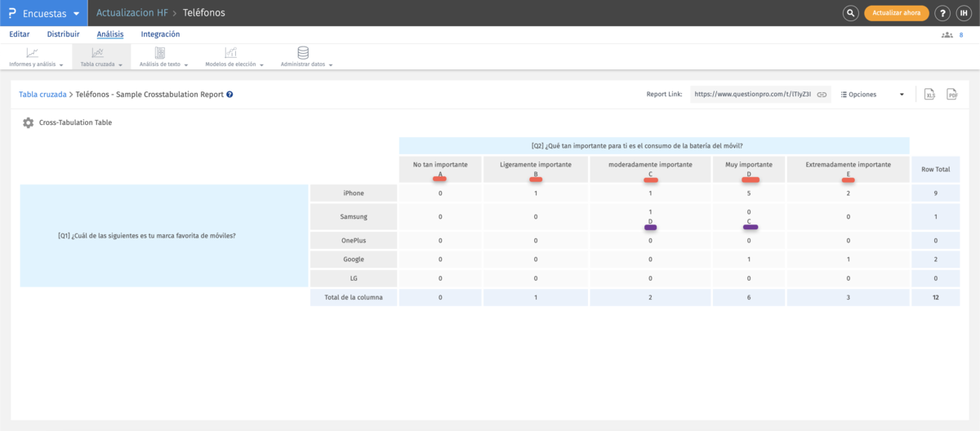Click the Q2 battery consumption question header

(x=654, y=145)
